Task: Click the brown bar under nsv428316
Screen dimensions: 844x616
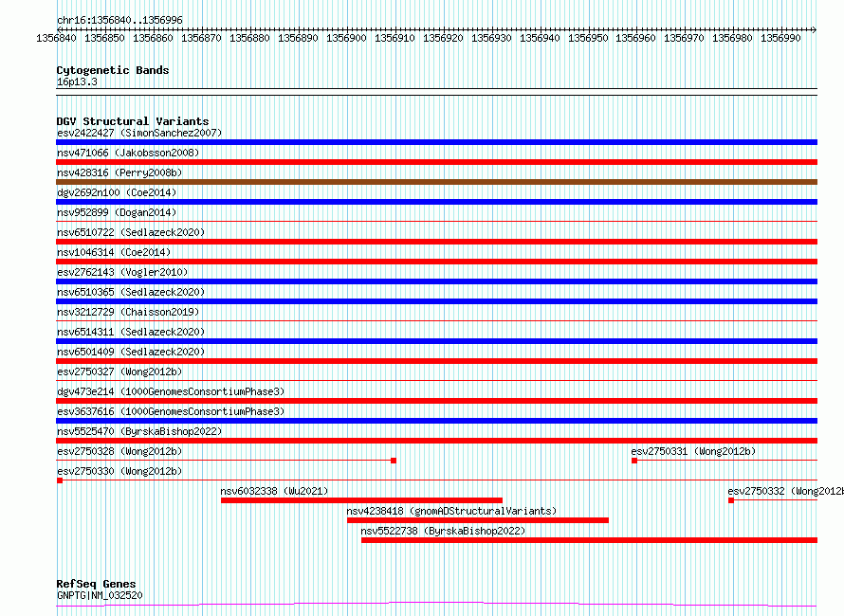Action: tap(436, 182)
